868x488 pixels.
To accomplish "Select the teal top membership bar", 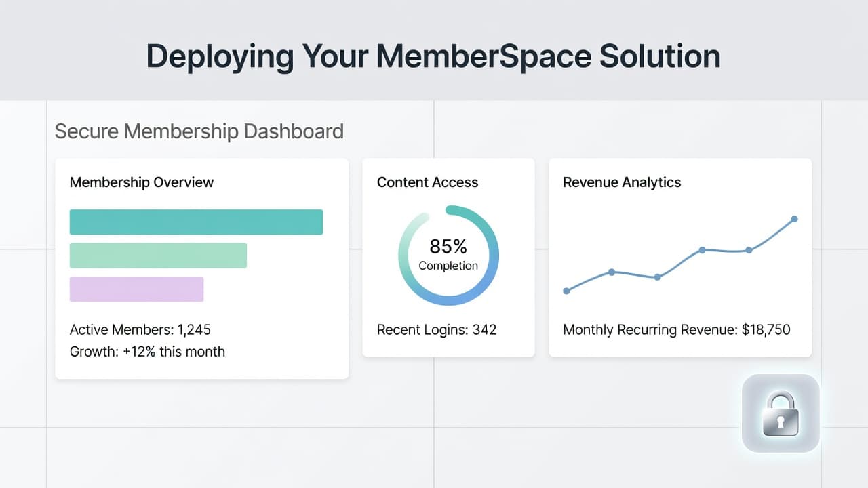I will tap(196, 222).
